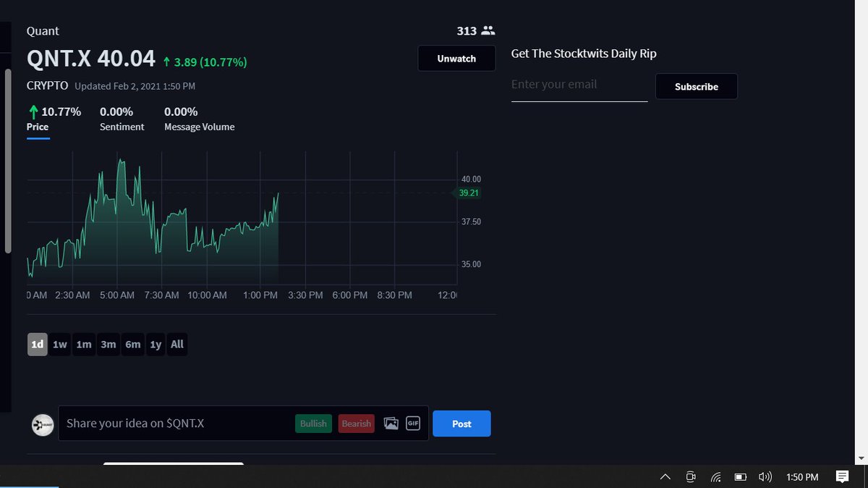Open the Meet Now tray icon
The height and width of the screenshot is (488, 868).
(x=691, y=477)
